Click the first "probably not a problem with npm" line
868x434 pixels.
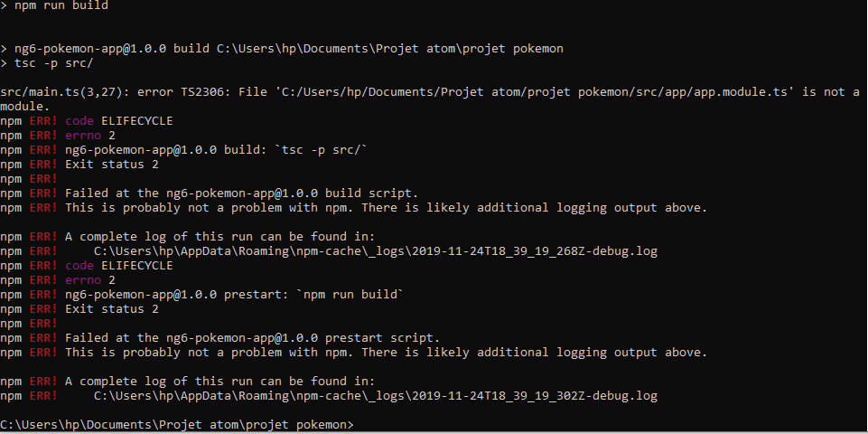pyautogui.click(x=386, y=208)
